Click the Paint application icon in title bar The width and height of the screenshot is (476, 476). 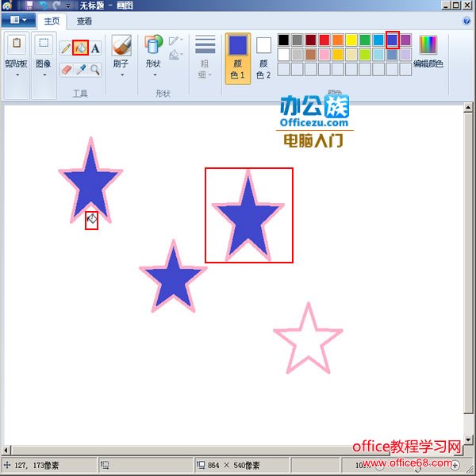click(x=7, y=6)
